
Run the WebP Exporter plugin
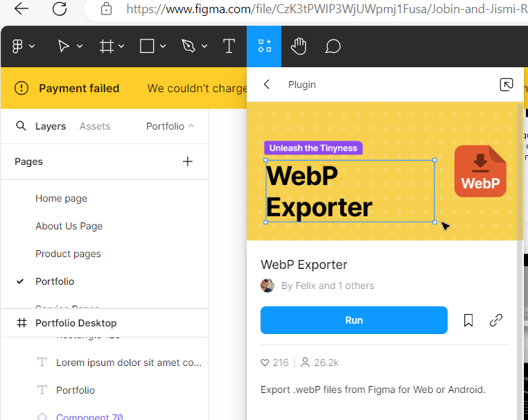(353, 320)
